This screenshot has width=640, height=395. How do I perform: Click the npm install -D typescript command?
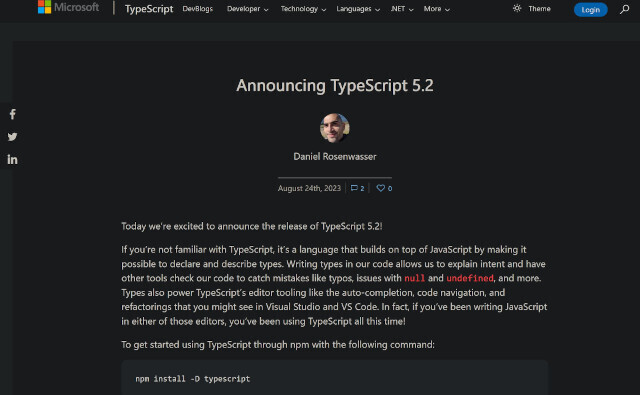[x=193, y=379]
